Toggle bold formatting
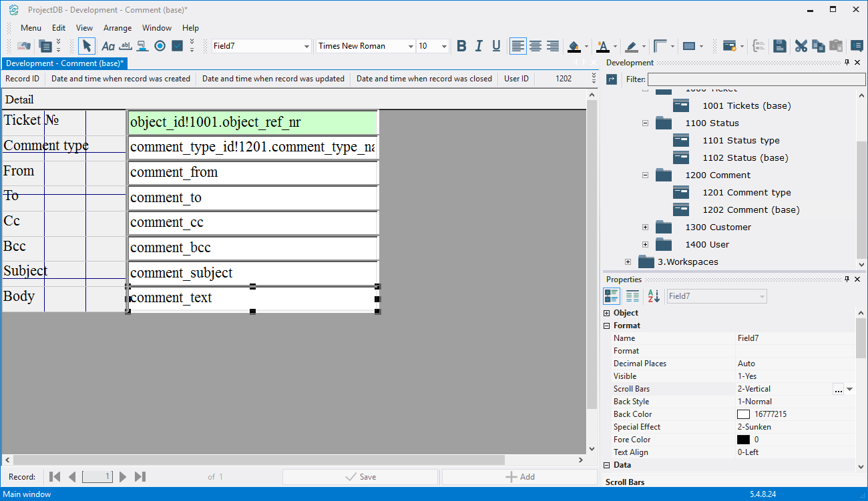Image resolution: width=868 pixels, height=501 pixels. pos(461,46)
